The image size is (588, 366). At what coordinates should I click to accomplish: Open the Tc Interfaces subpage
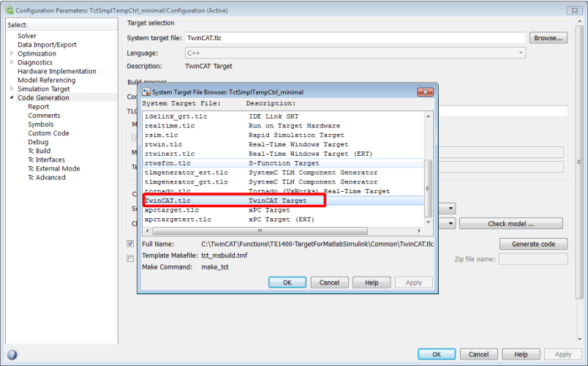coord(46,160)
